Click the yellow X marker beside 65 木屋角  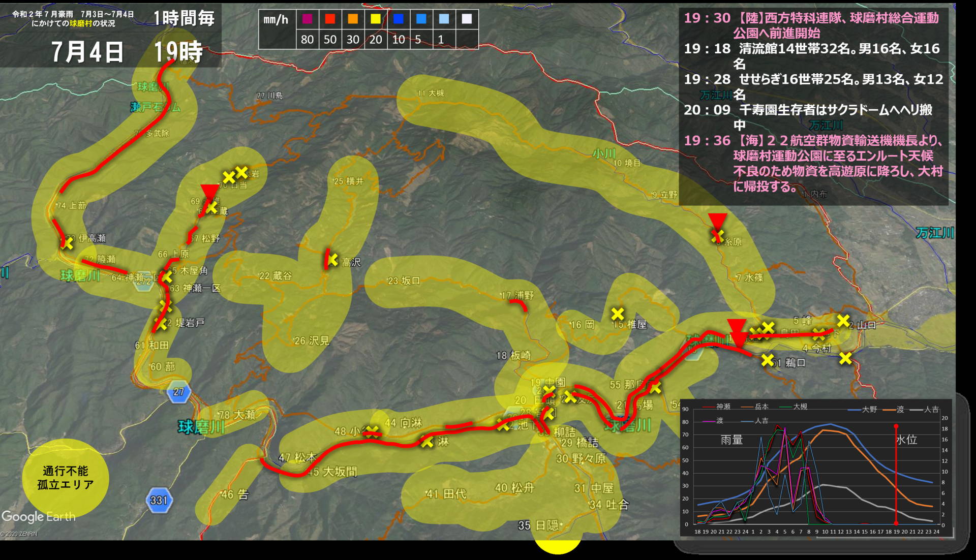coord(167,277)
